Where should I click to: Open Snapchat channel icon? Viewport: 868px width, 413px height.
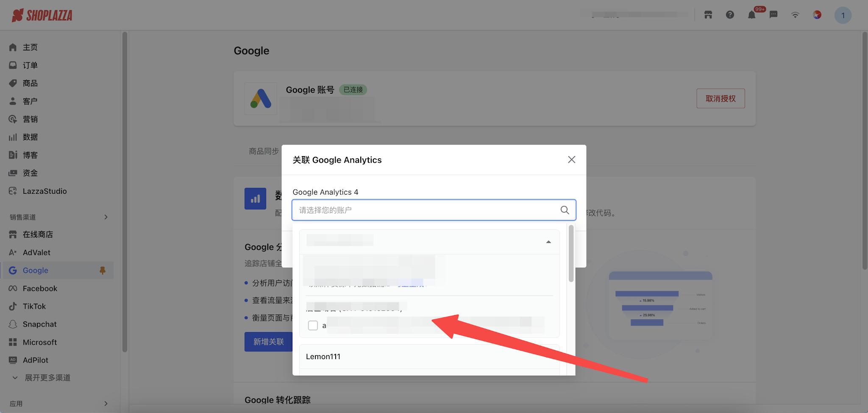tap(13, 324)
